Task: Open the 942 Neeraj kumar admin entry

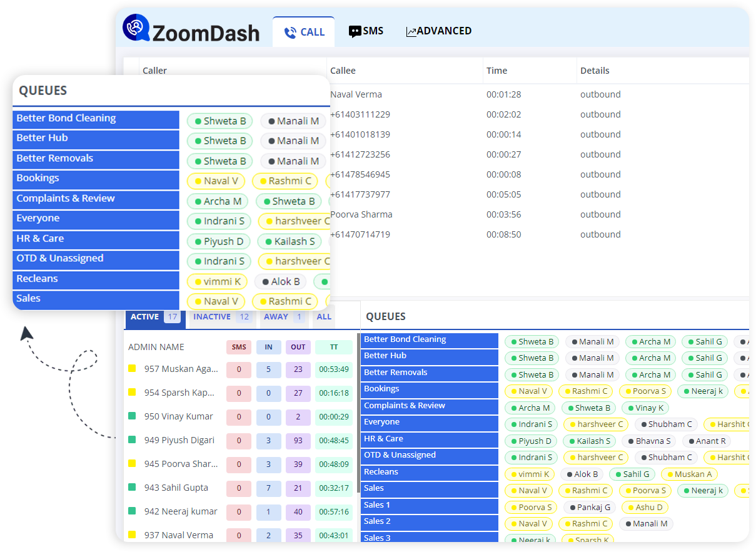Action: click(x=181, y=511)
